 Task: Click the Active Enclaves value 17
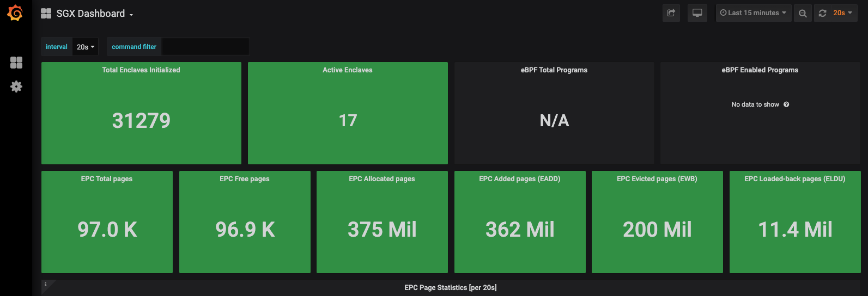pos(348,121)
